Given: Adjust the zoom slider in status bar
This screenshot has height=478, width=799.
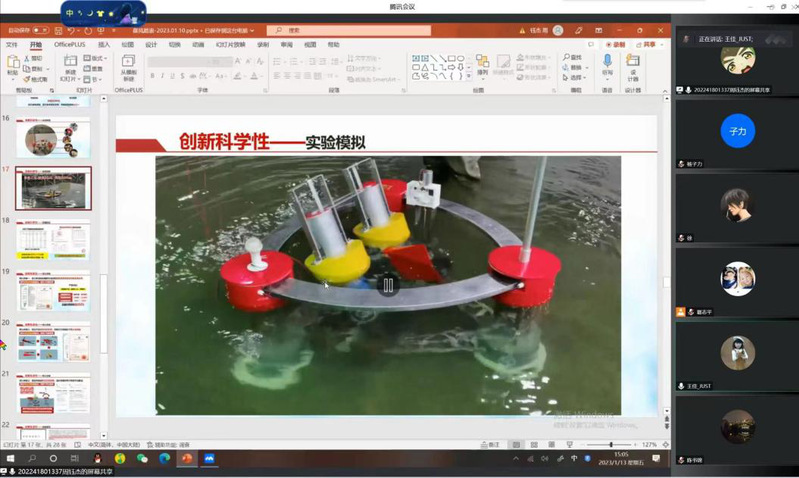Looking at the screenshot, I should (x=611, y=444).
